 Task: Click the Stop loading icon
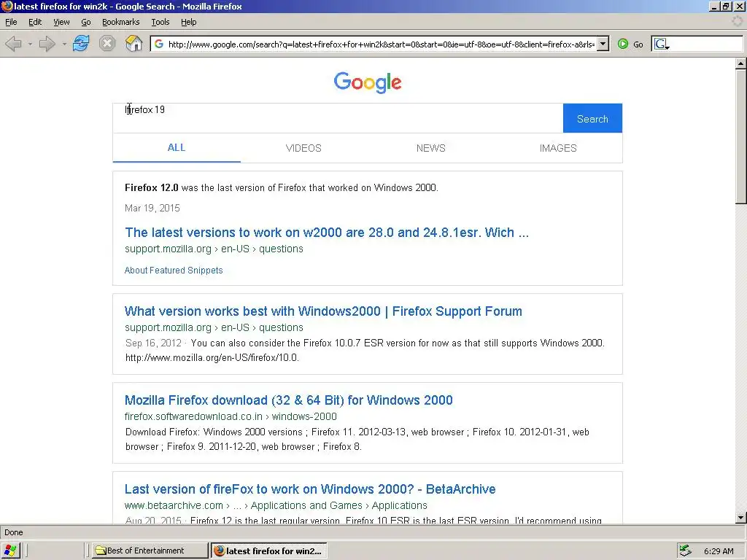tap(107, 44)
